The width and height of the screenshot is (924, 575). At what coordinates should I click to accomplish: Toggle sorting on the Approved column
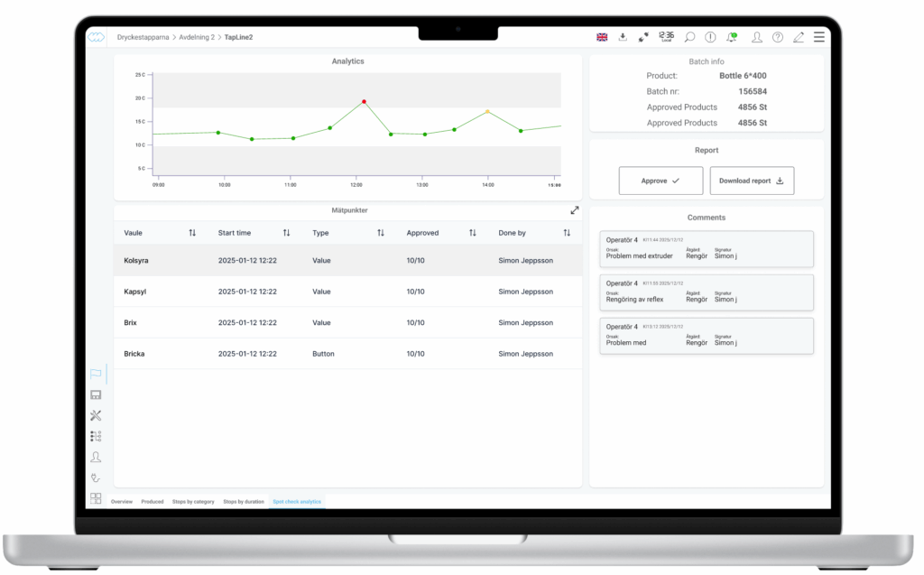point(473,232)
